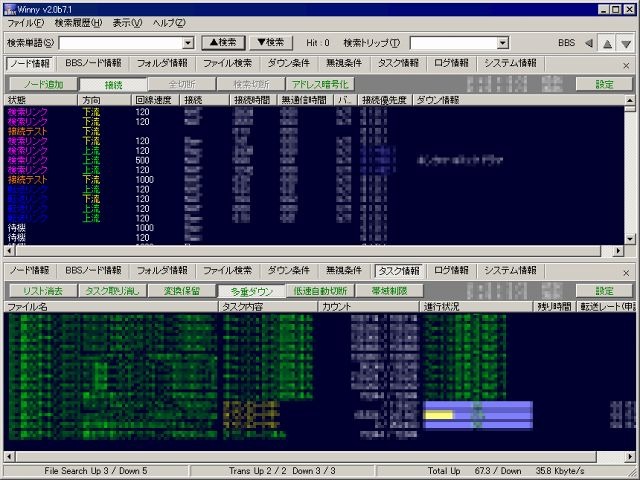640x480 pixels.
Task: Select upper pane ファイル検索 tab
Action: point(227,63)
